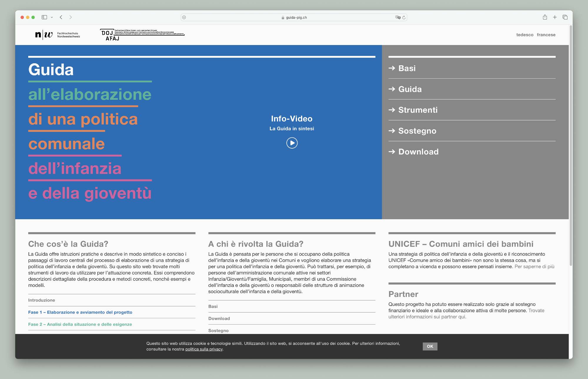Open the Introduzione link
Viewport: 588px width, 379px height.
coord(41,300)
